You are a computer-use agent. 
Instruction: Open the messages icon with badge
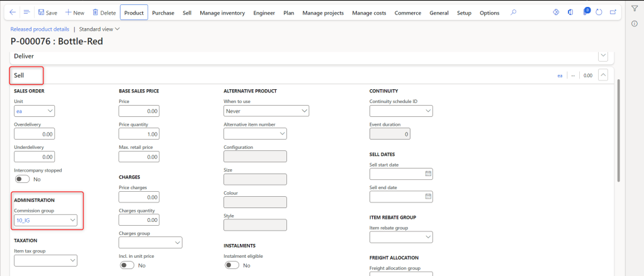tap(585, 13)
